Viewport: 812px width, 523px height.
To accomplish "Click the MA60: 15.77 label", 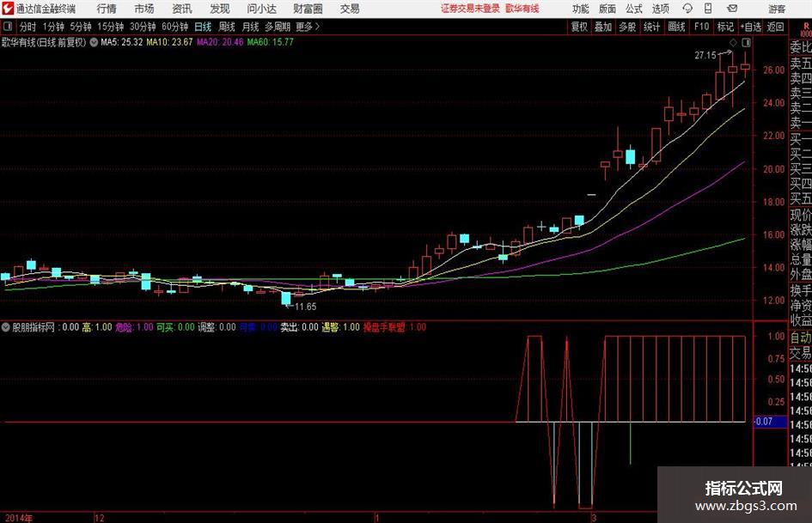I will tap(271, 42).
